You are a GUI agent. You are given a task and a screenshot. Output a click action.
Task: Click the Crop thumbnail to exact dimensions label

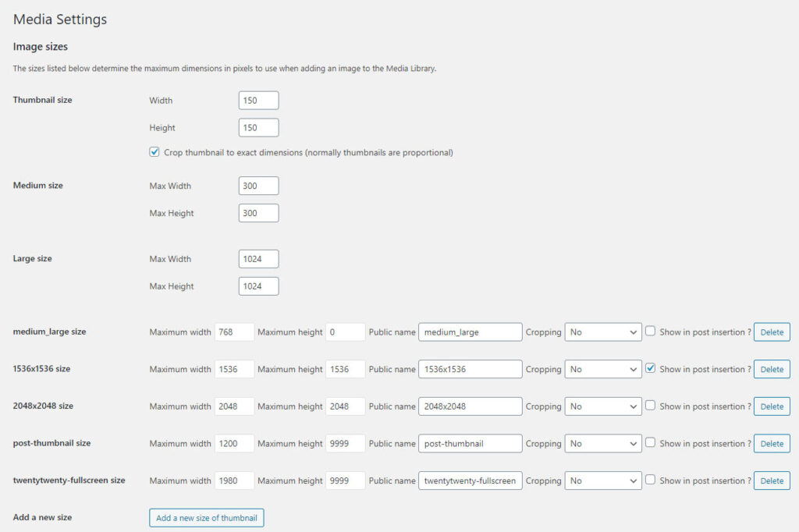pos(308,152)
